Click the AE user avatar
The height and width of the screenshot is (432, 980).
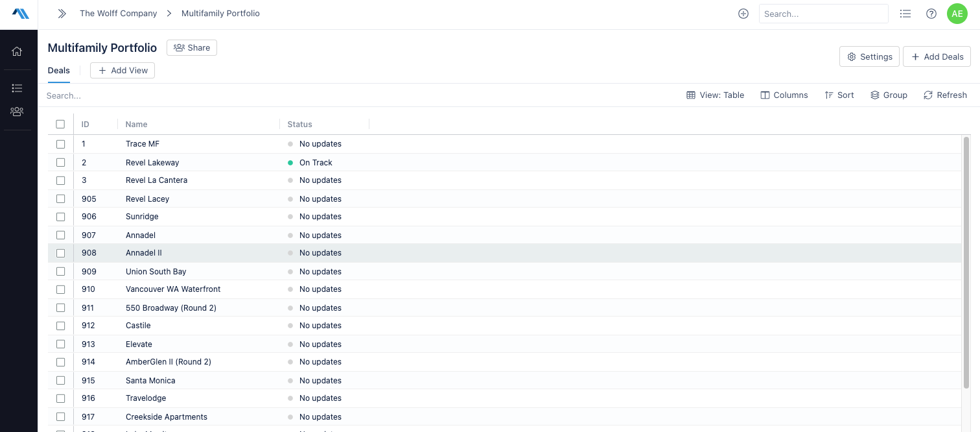pyautogui.click(x=957, y=14)
